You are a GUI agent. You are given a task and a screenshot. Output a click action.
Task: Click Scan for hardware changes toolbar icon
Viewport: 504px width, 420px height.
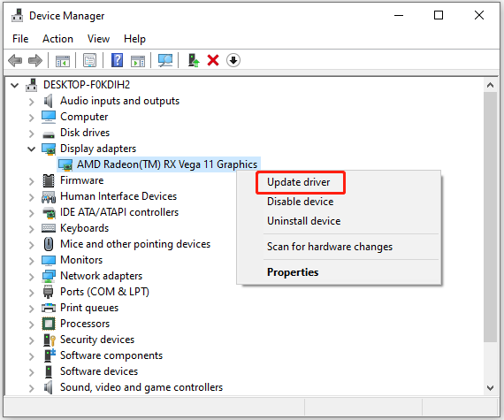(x=165, y=60)
